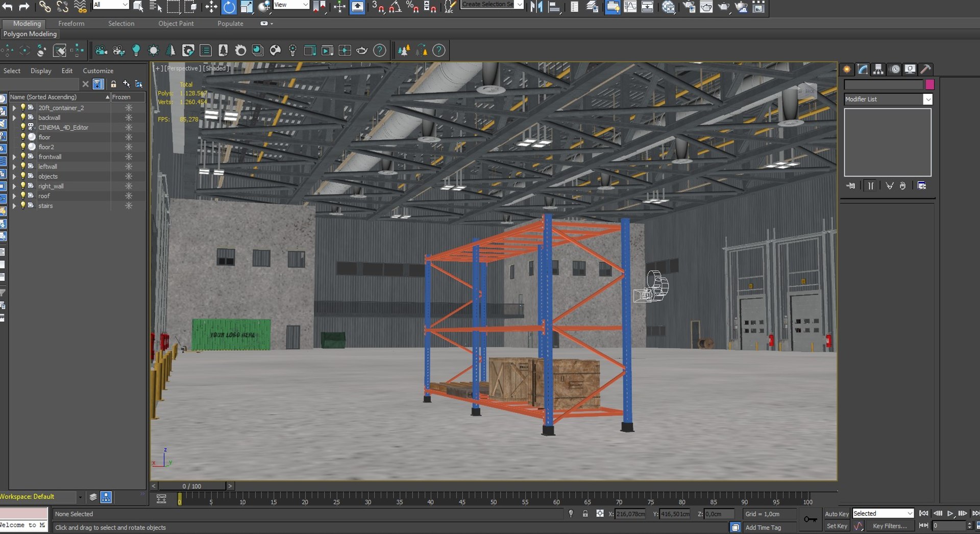Click the Edit Named Selection Sets icon
The image size is (980, 534).
click(x=449, y=6)
